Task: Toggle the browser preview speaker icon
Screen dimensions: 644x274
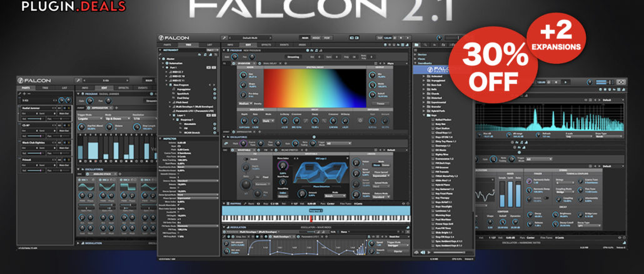Action: (x=423, y=252)
